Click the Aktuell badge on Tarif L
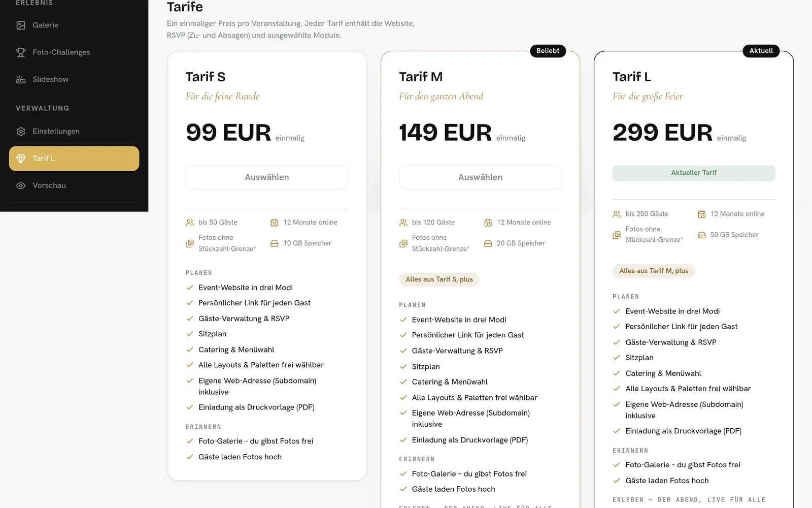 761,51
